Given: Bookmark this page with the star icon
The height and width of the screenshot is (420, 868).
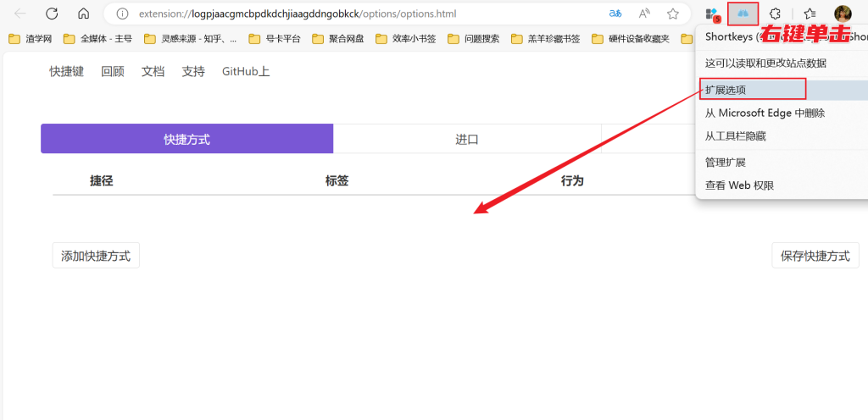Looking at the screenshot, I should coord(673,14).
